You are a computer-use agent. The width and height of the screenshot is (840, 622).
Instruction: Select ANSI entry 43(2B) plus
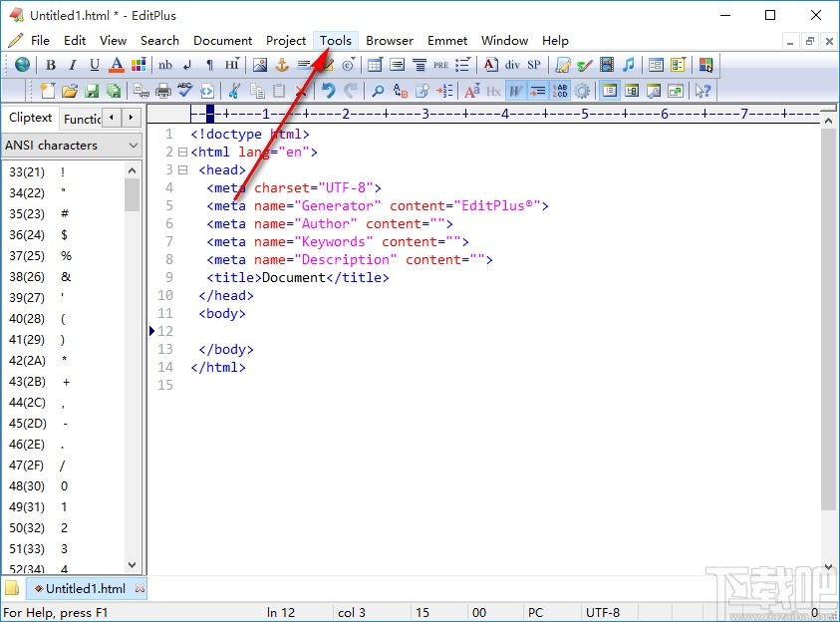[63, 382]
